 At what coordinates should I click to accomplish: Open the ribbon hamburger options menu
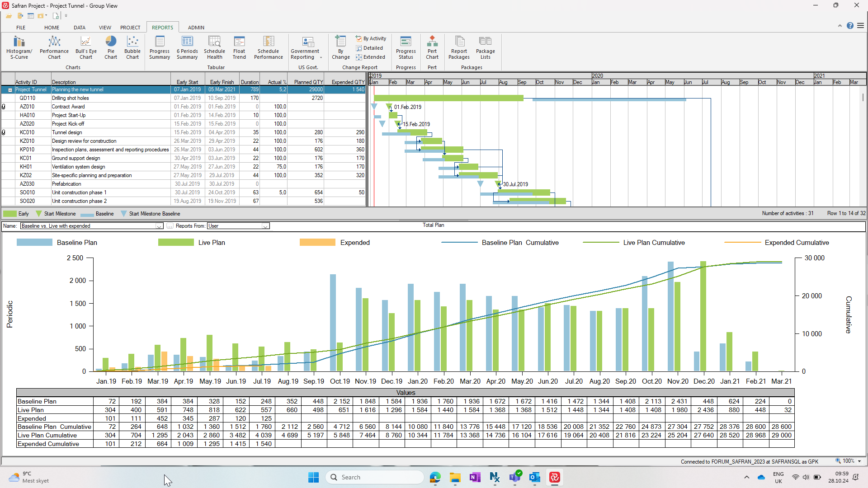click(x=860, y=26)
